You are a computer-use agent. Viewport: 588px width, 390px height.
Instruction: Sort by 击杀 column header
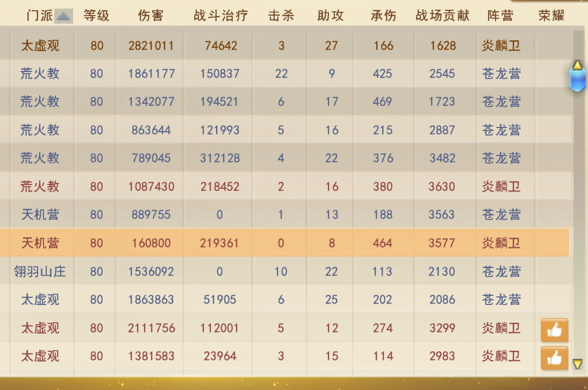[281, 16]
